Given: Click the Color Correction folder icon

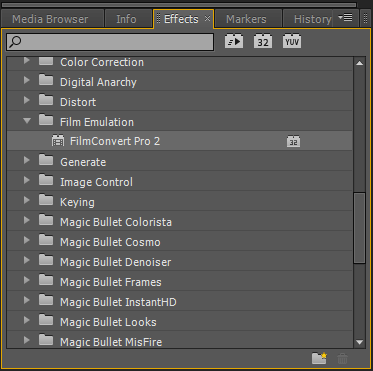Looking at the screenshot, I should [x=46, y=61].
